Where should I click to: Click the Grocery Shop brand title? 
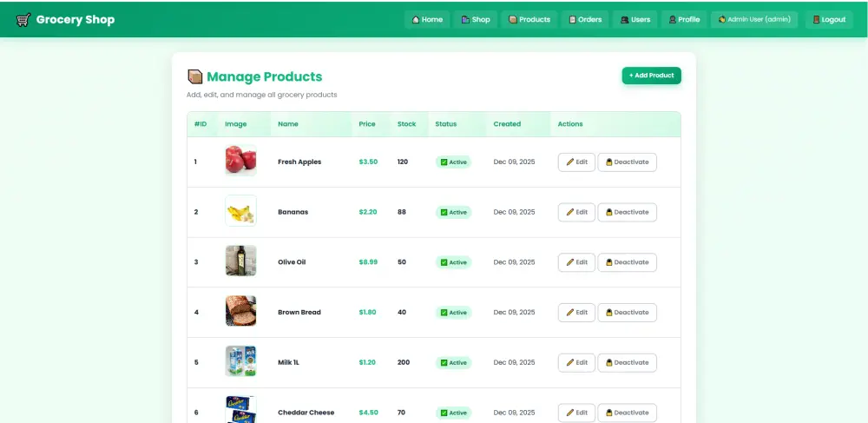point(76,20)
